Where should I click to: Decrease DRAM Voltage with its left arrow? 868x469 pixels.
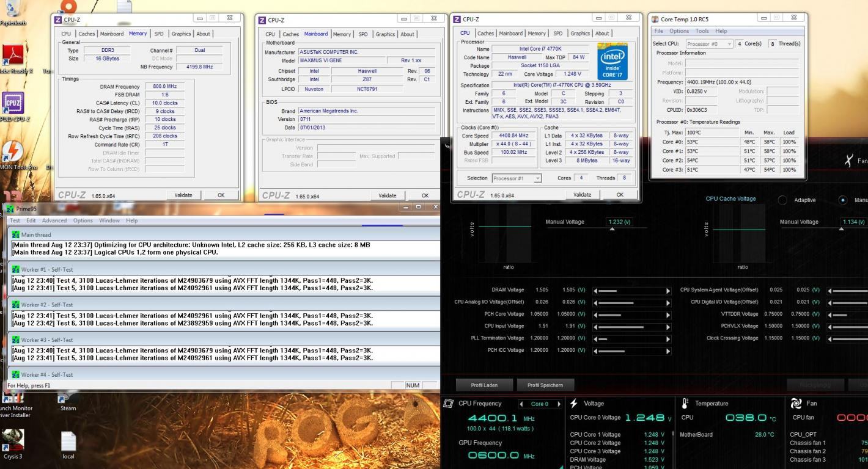595,290
